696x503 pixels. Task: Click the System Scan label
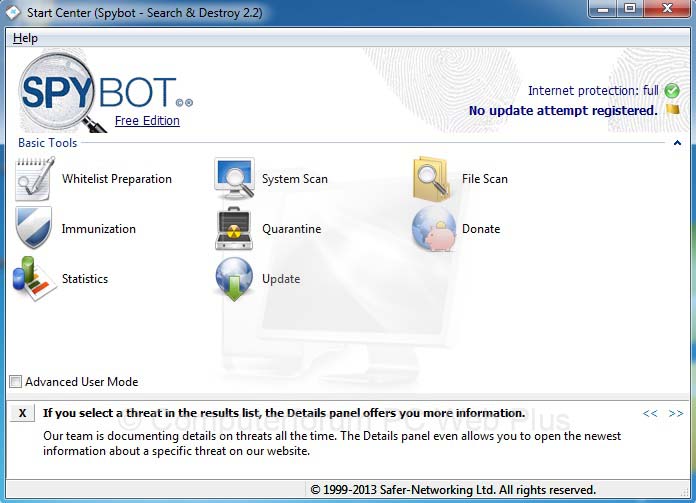295,179
